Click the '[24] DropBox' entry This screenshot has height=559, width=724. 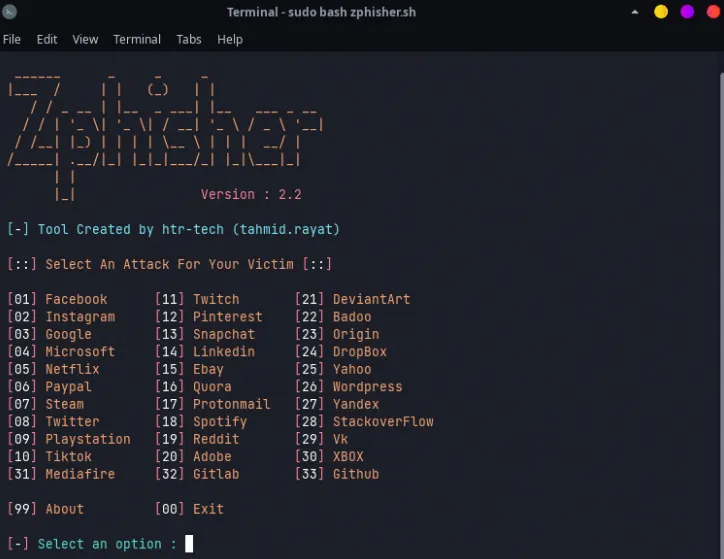pyautogui.click(x=341, y=352)
